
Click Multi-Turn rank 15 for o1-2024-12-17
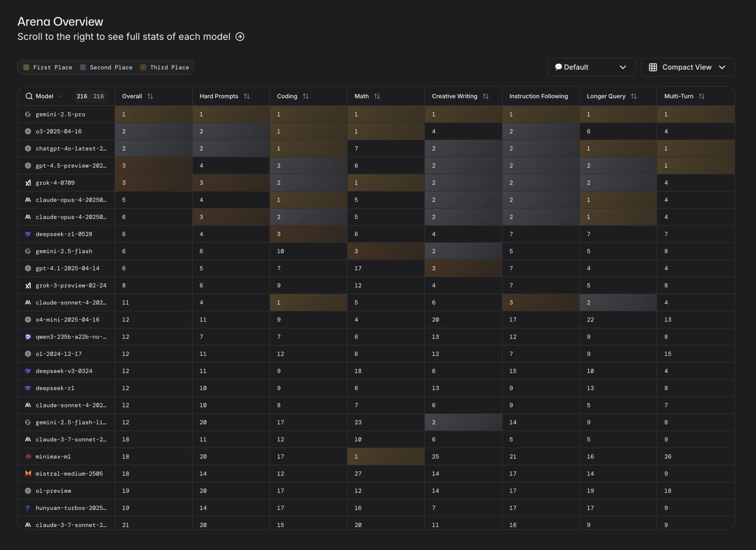(696, 354)
